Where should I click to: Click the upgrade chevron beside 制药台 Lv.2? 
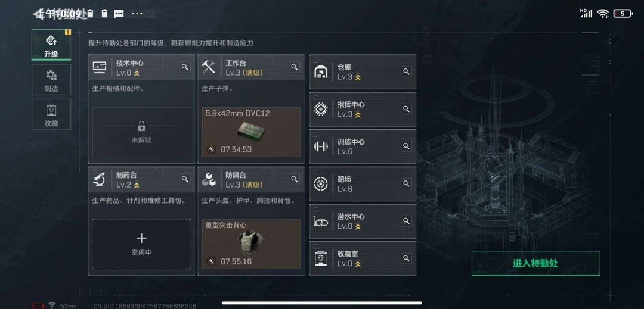pyautogui.click(x=137, y=185)
